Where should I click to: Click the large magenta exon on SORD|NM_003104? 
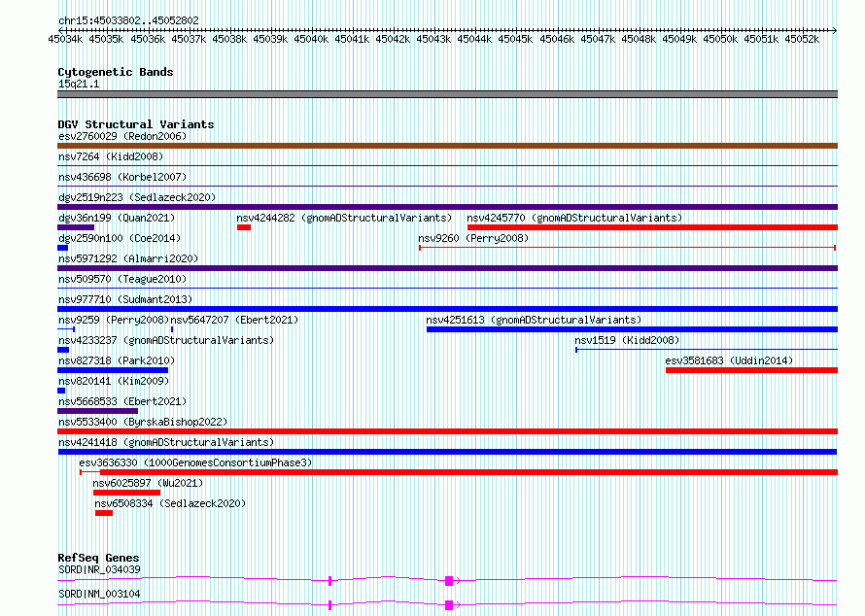[449, 605]
